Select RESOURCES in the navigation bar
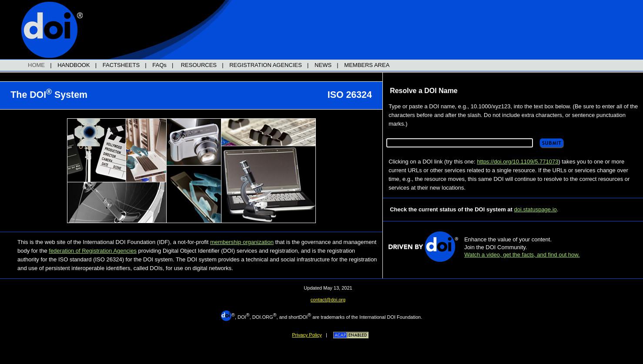 [198, 65]
